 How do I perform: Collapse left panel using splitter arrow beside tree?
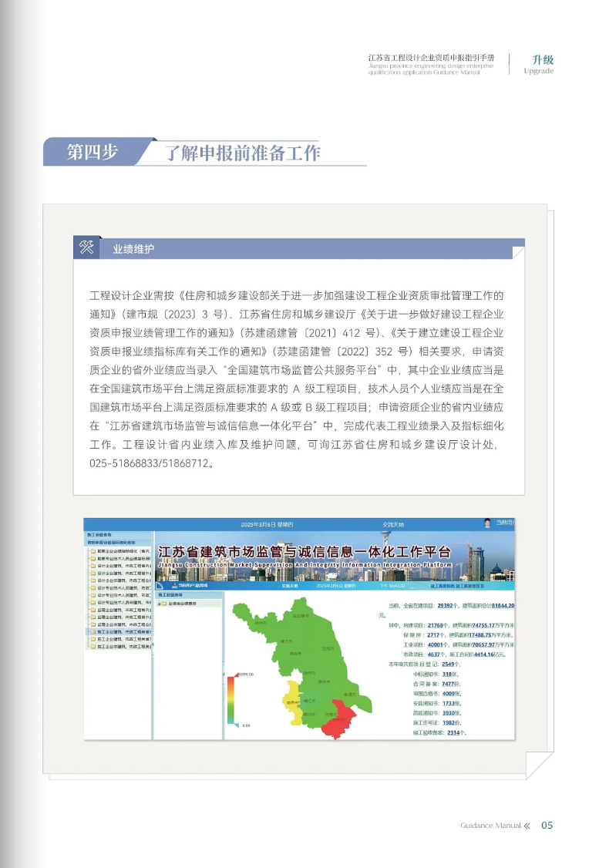point(153,645)
